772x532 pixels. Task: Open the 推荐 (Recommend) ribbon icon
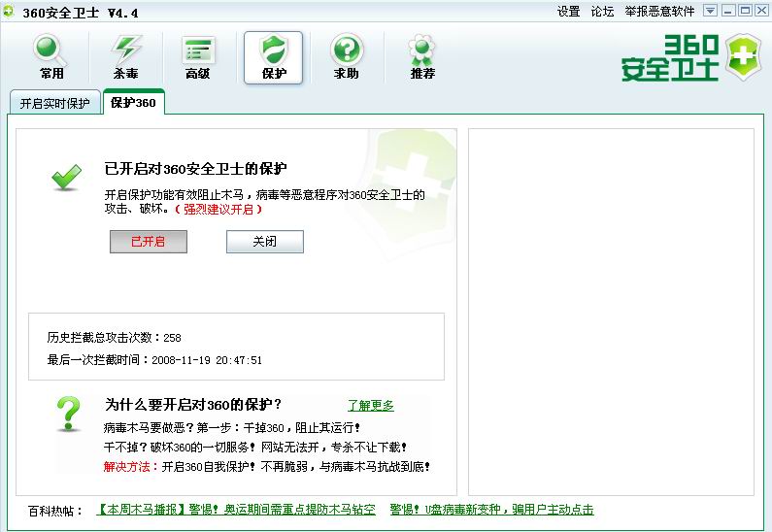(422, 56)
